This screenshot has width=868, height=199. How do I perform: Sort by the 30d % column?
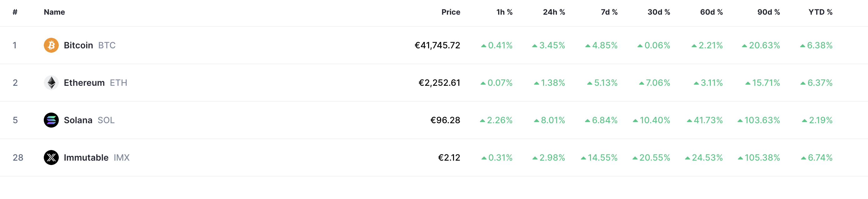[659, 12]
